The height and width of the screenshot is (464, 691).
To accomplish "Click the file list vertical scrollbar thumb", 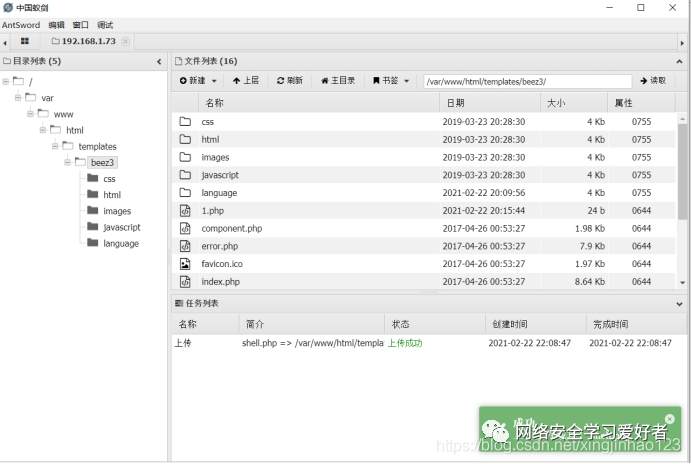I will 683,171.
